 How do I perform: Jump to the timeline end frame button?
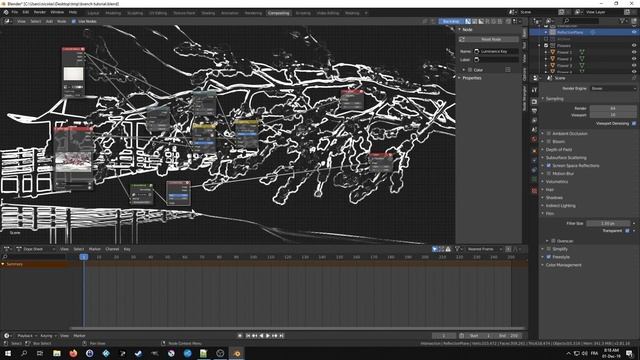[x=282, y=336]
